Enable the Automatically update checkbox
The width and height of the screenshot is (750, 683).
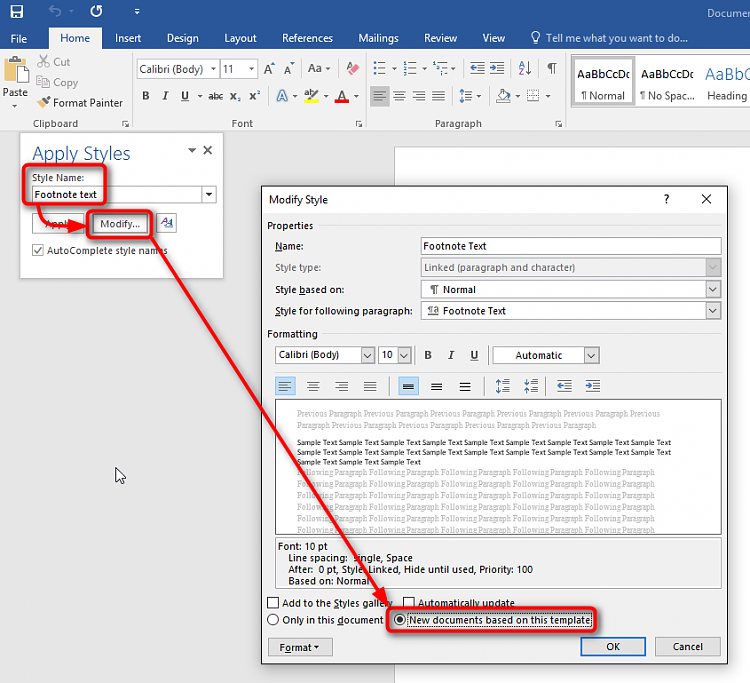408,603
